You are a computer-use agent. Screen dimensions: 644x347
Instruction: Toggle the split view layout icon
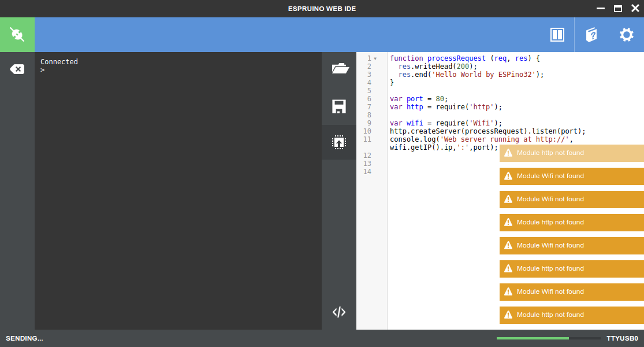(x=557, y=35)
